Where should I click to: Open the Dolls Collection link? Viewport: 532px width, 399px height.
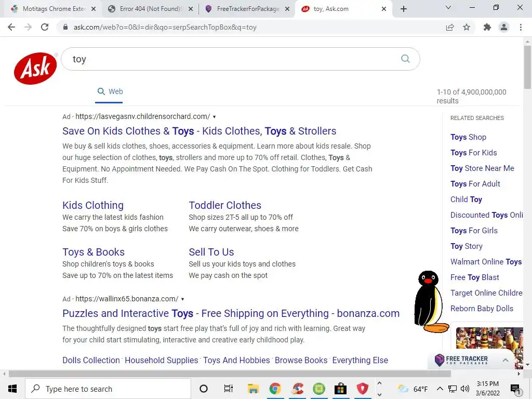click(x=91, y=361)
